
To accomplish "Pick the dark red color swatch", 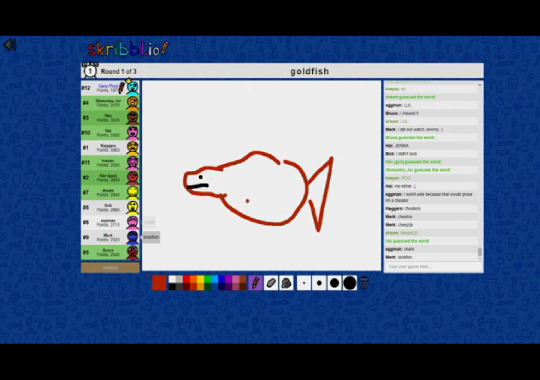I will 186,287.
